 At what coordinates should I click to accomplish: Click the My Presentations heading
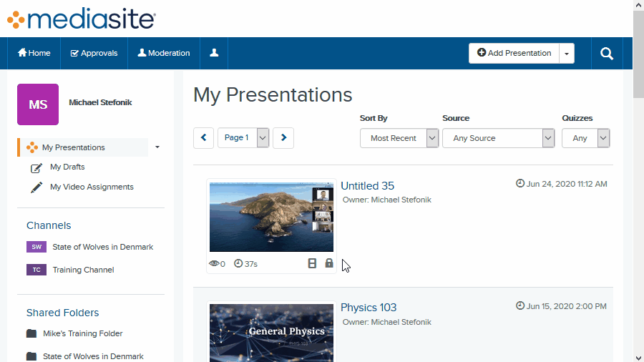pos(273,95)
